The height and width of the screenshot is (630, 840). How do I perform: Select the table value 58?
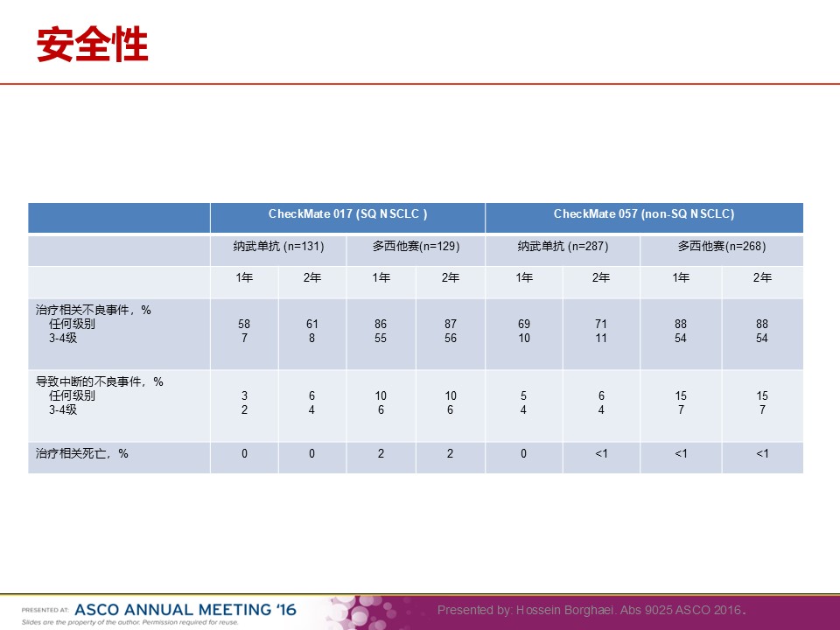tap(244, 324)
